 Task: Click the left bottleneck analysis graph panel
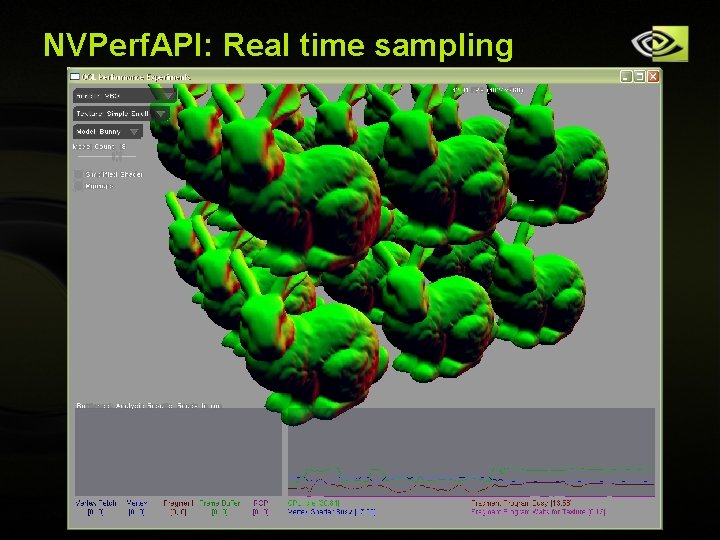click(178, 452)
